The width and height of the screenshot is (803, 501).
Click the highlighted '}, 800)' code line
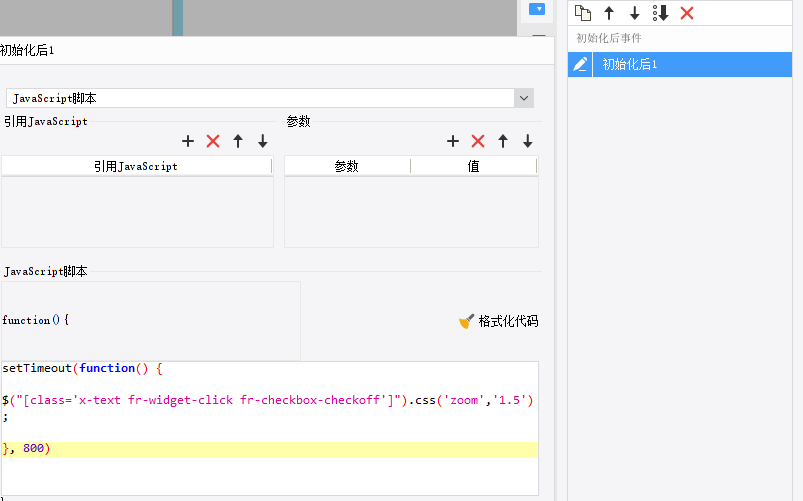coord(269,449)
